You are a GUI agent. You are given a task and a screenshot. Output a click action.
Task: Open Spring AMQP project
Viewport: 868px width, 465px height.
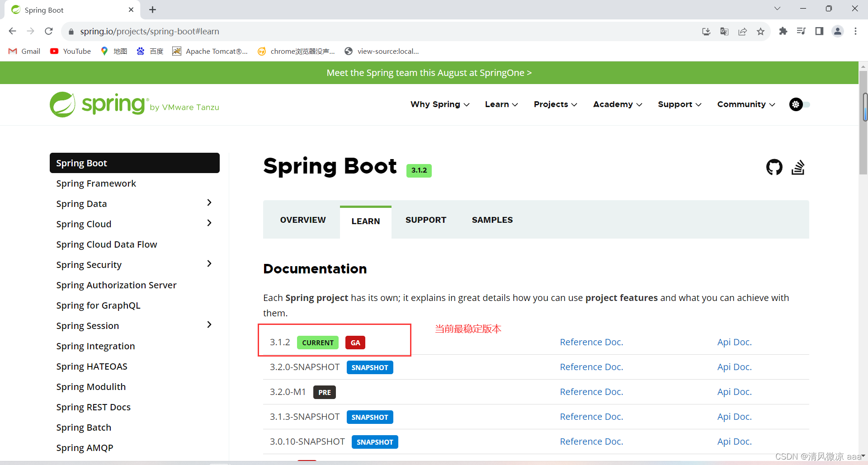tap(85, 448)
